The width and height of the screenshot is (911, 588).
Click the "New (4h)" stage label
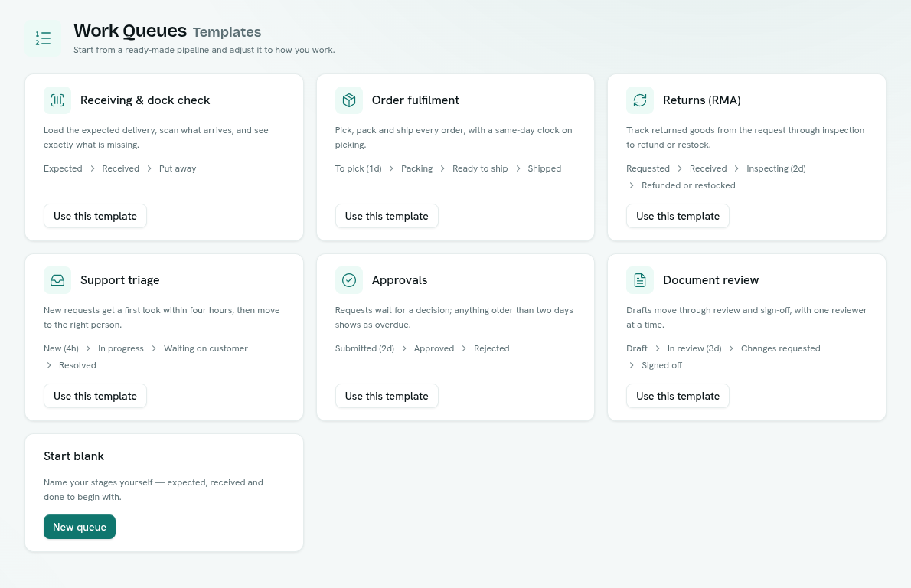pos(61,348)
